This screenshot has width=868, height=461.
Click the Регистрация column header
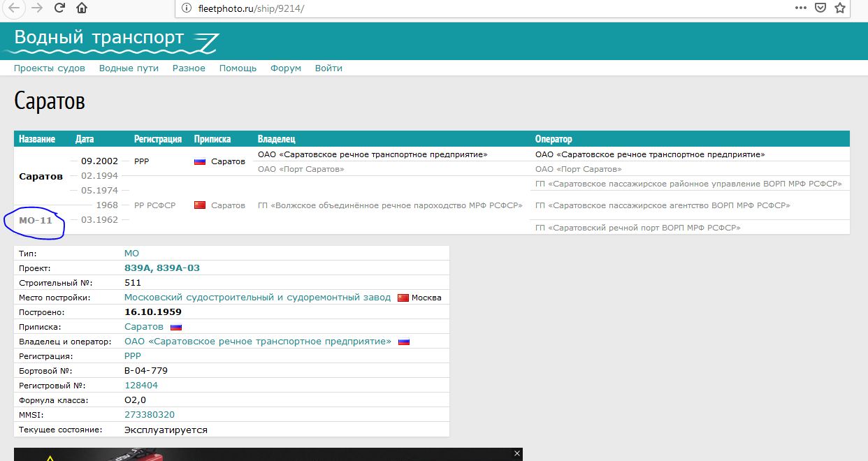[158, 139]
